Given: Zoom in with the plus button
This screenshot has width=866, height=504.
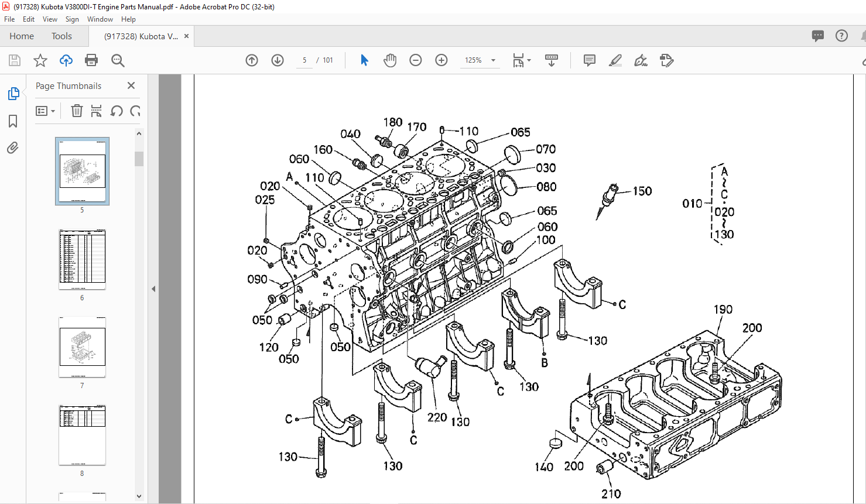Looking at the screenshot, I should (x=441, y=60).
